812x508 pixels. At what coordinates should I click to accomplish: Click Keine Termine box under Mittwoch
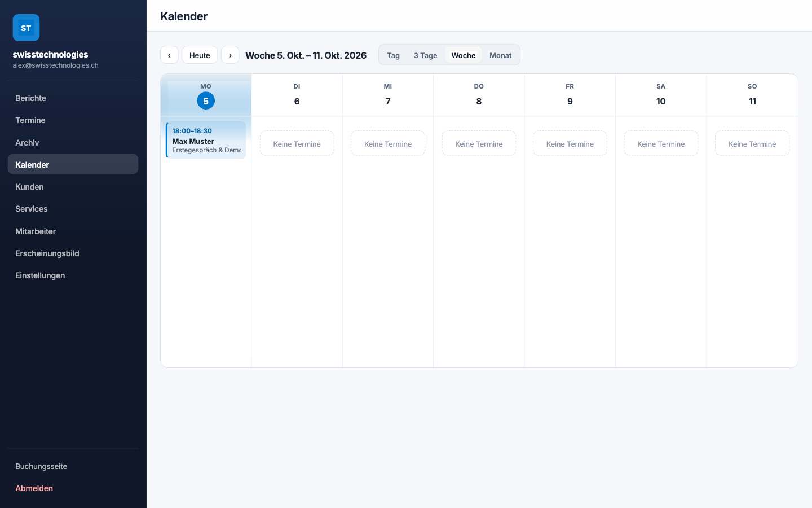pyautogui.click(x=388, y=143)
